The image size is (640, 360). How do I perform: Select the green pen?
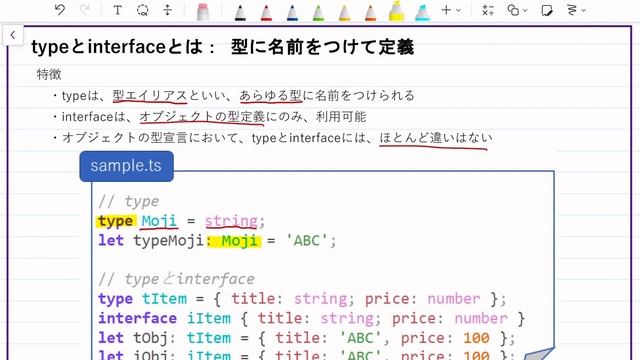coord(318,12)
